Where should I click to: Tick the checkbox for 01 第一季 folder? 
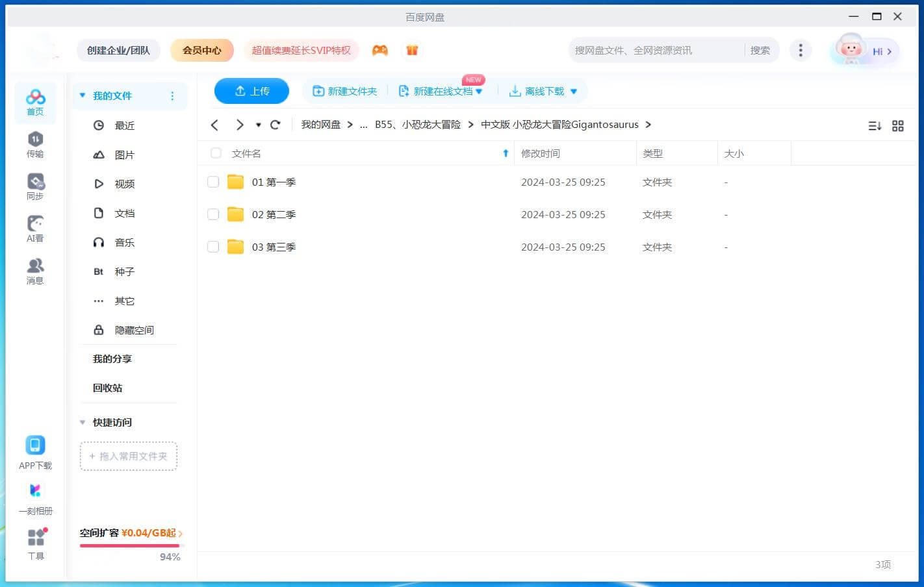pos(213,182)
